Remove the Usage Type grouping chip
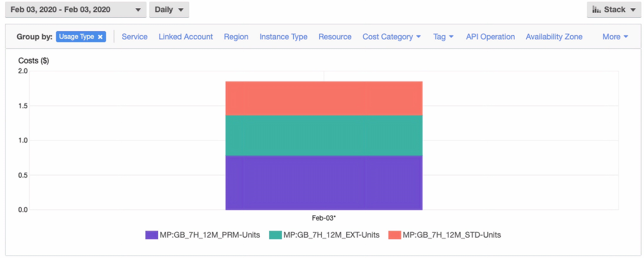 point(100,37)
